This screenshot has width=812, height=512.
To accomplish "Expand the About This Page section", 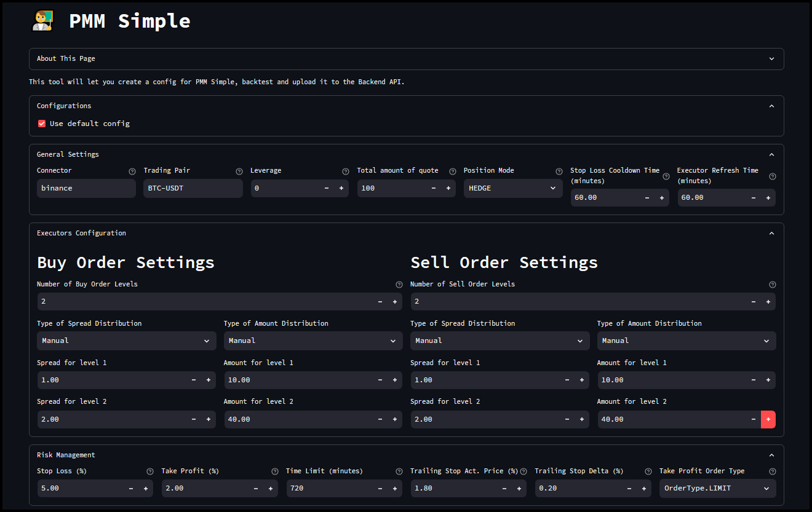I will tap(771, 58).
